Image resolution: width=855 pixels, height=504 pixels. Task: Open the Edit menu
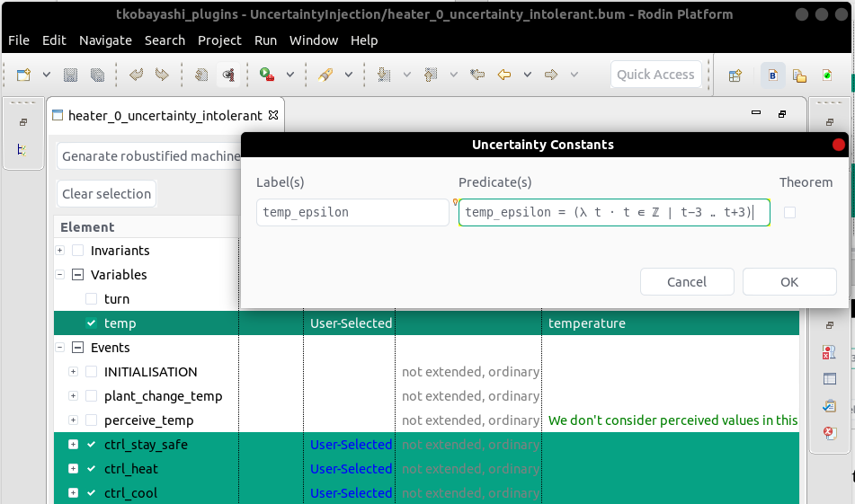[54, 40]
